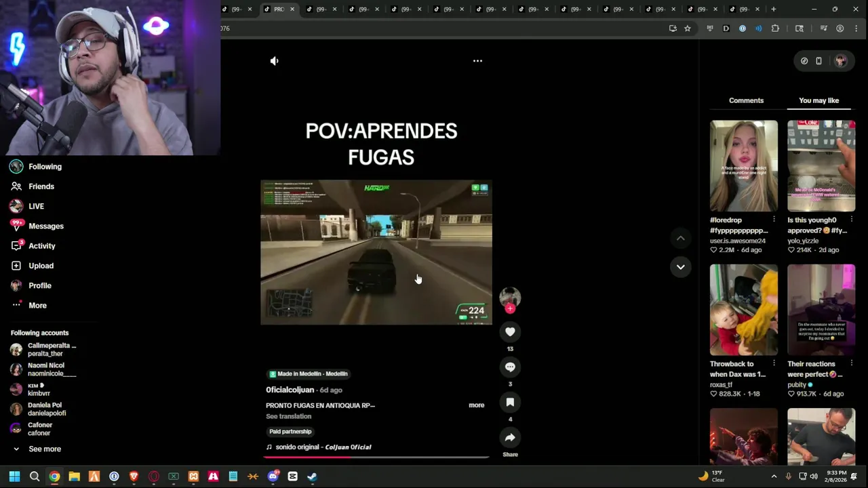Expand the More sidebar menu
The height and width of the screenshot is (488, 868).
tap(37, 306)
